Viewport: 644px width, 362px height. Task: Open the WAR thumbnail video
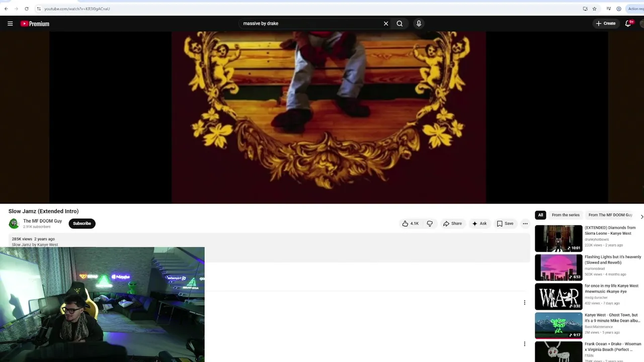pos(558,297)
